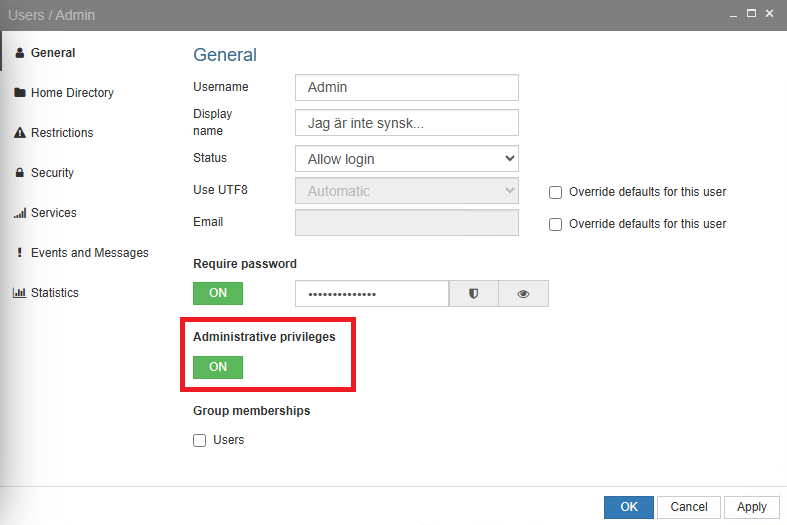Click the Home Directory folder icon

click(x=19, y=93)
